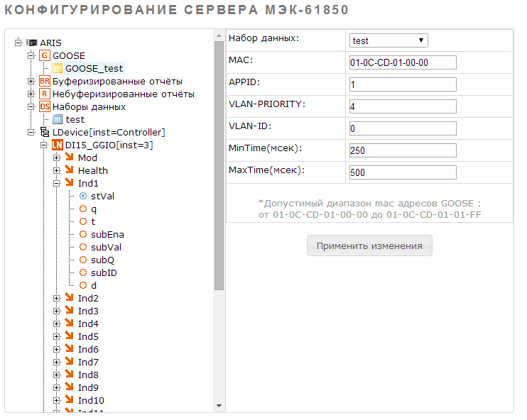Screen dimensions: 527x420
Task: Expand the Ind2 tree node
Action: (57, 299)
